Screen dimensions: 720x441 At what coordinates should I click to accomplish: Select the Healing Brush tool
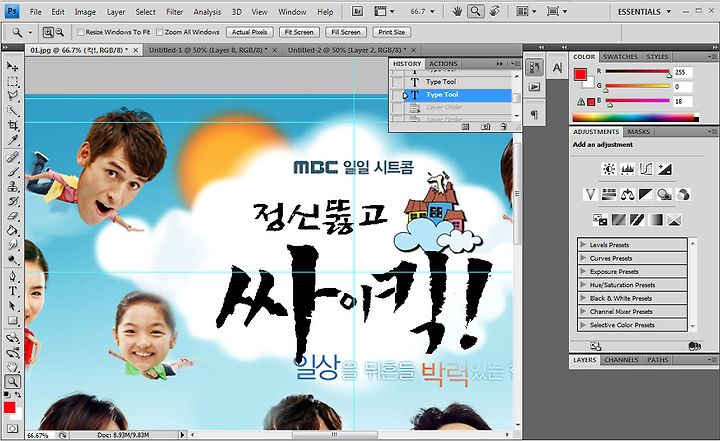coord(12,157)
